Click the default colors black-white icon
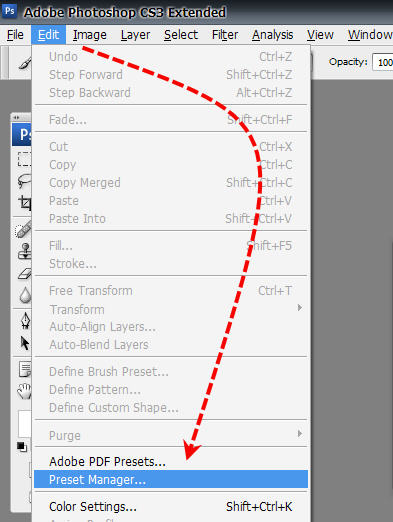 (x=22, y=447)
